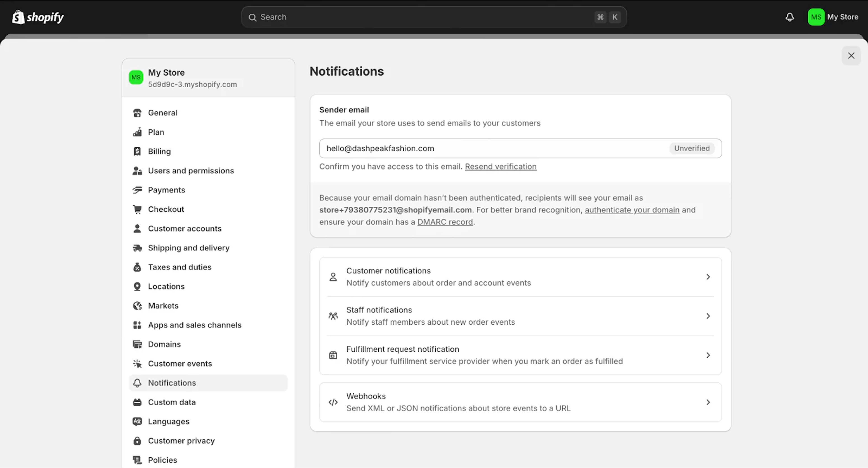Open Webhooks row
The width and height of the screenshot is (868, 468).
click(520, 402)
